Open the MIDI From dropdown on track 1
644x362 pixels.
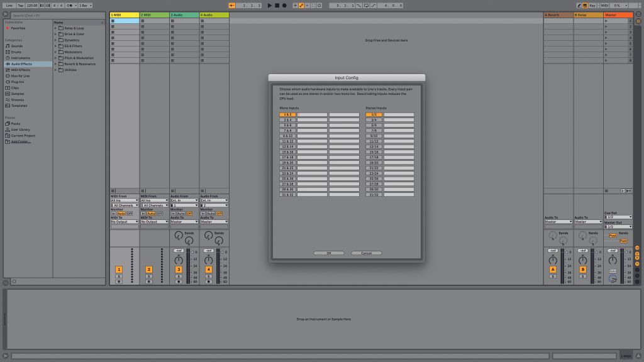coord(123,200)
